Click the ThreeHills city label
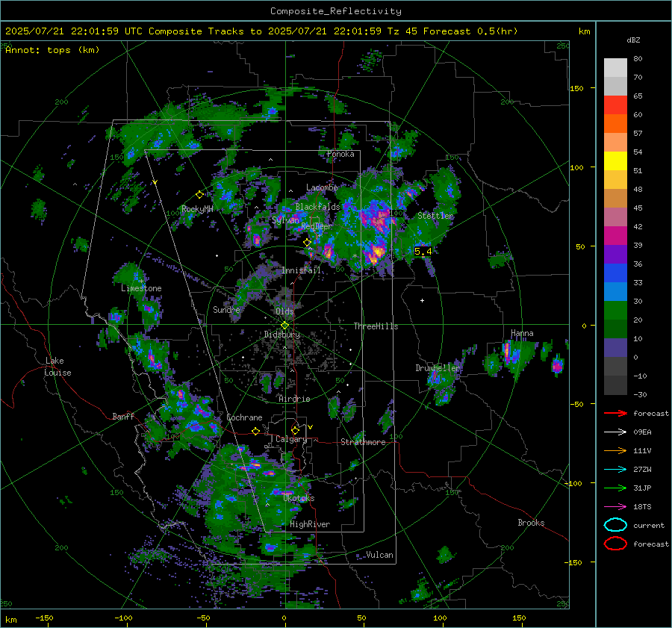 (376, 326)
